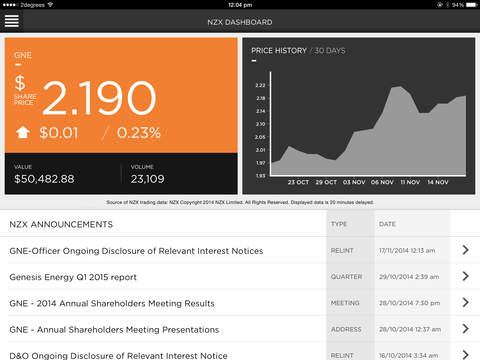
Task: Tap the $0.01 price change value
Action: pos(59,133)
